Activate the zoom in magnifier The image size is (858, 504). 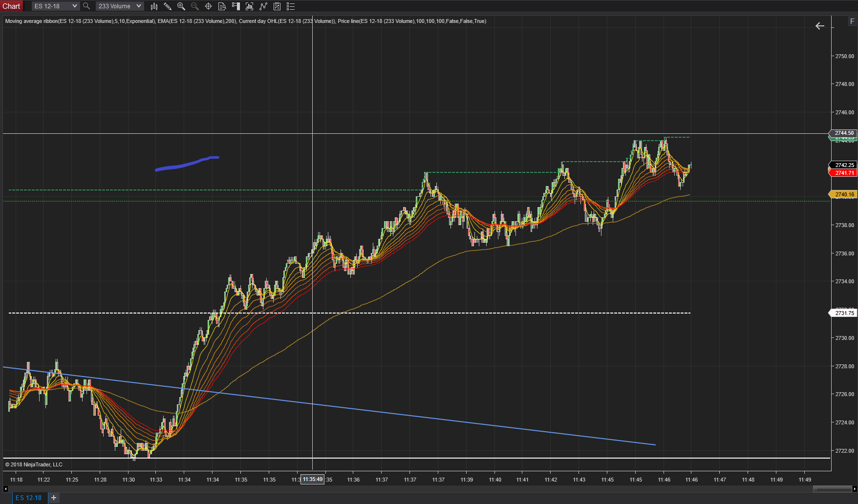click(181, 6)
